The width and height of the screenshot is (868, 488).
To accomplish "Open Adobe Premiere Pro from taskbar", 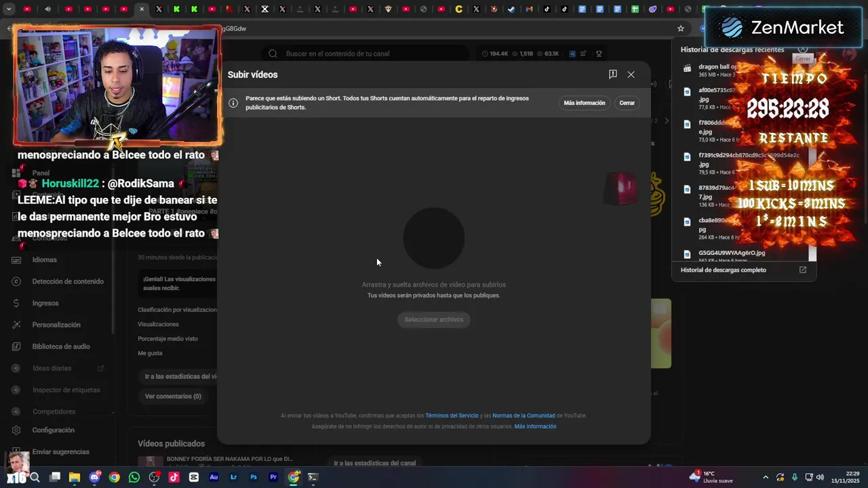I will pyautogui.click(x=273, y=477).
